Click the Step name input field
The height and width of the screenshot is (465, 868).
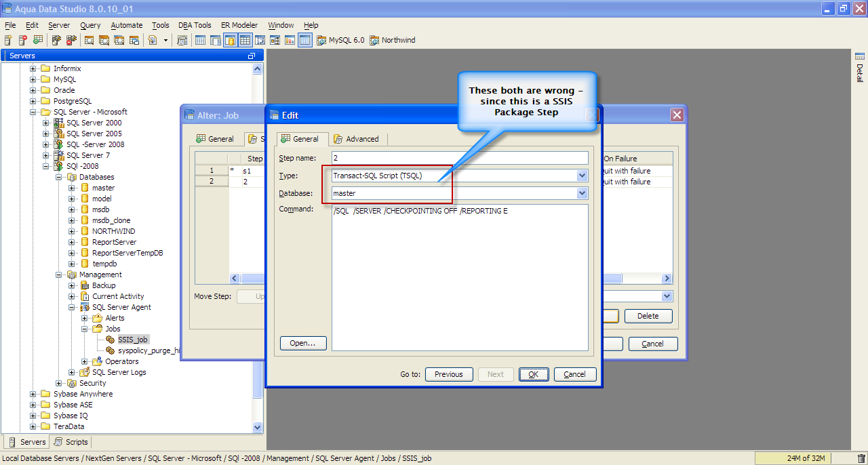pyautogui.click(x=460, y=158)
